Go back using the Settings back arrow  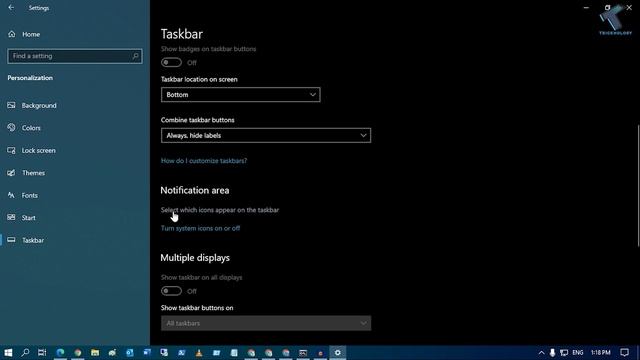coord(11,8)
